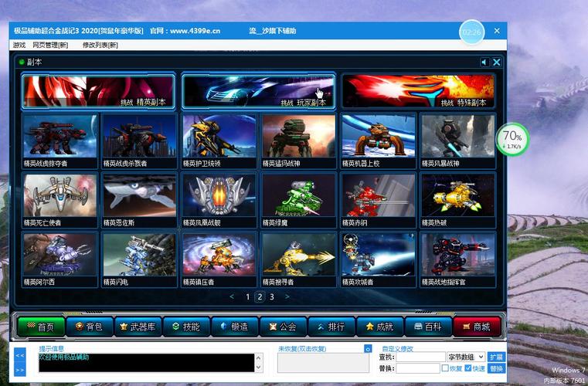
Task: Click the 70% network speed floating ball
Action: pyautogui.click(x=512, y=139)
